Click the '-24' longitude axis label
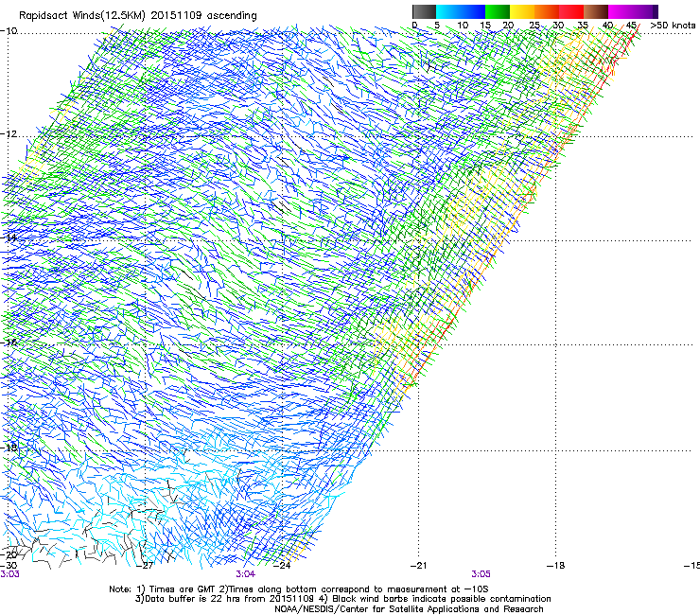700x615 pixels. tap(283, 566)
